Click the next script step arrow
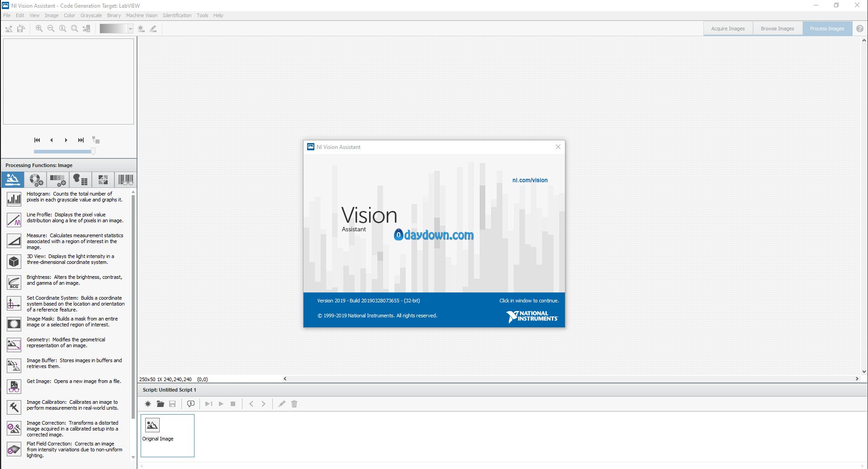The width and height of the screenshot is (868, 469). 263,404
